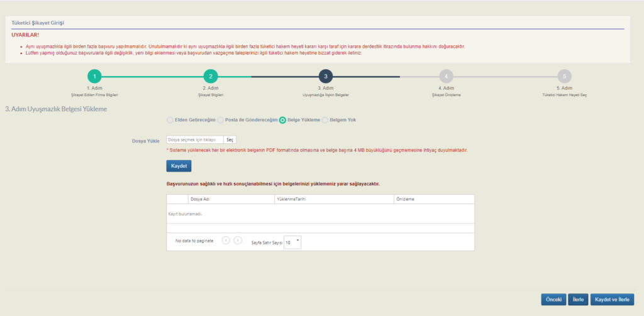
Task: Expand the Sayfa Satır Sayısı dropdown
Action: [x=293, y=242]
